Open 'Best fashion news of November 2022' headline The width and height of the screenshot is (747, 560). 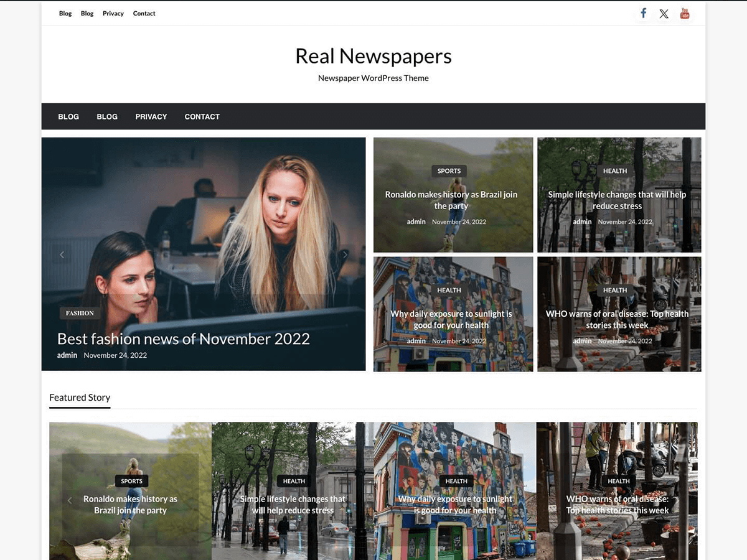[x=183, y=338]
